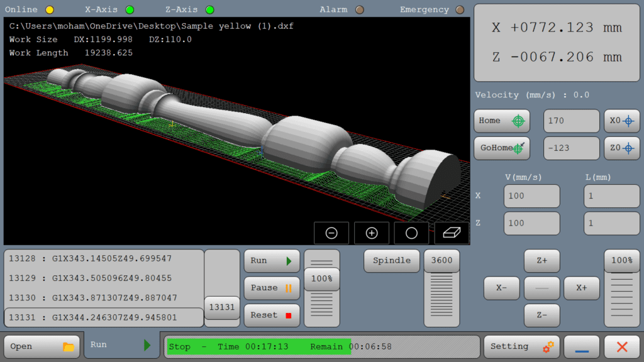
Task: Click the X-Axis green status light
Action: pyautogui.click(x=130, y=9)
